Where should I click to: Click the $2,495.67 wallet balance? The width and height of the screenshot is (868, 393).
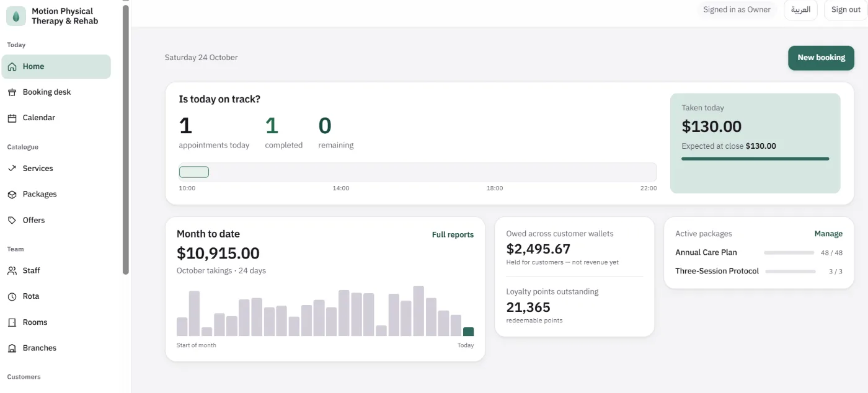[x=538, y=249]
